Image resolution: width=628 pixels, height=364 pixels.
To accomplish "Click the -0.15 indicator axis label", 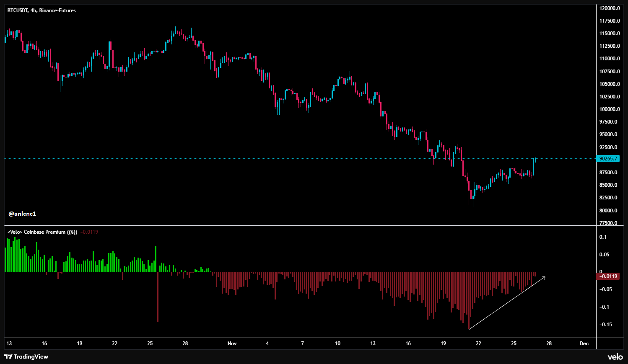I will coord(605,325).
